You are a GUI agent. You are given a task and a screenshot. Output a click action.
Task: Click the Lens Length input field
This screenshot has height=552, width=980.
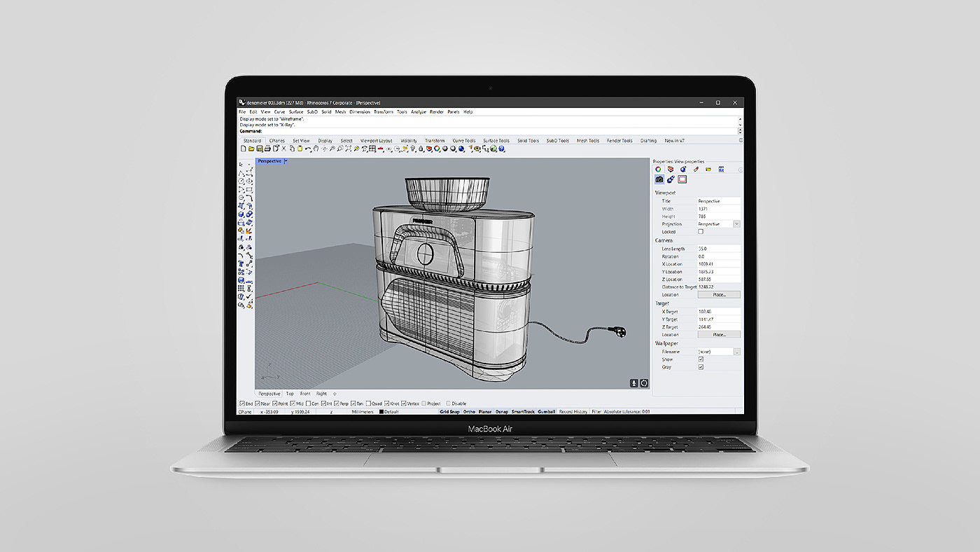tap(718, 249)
